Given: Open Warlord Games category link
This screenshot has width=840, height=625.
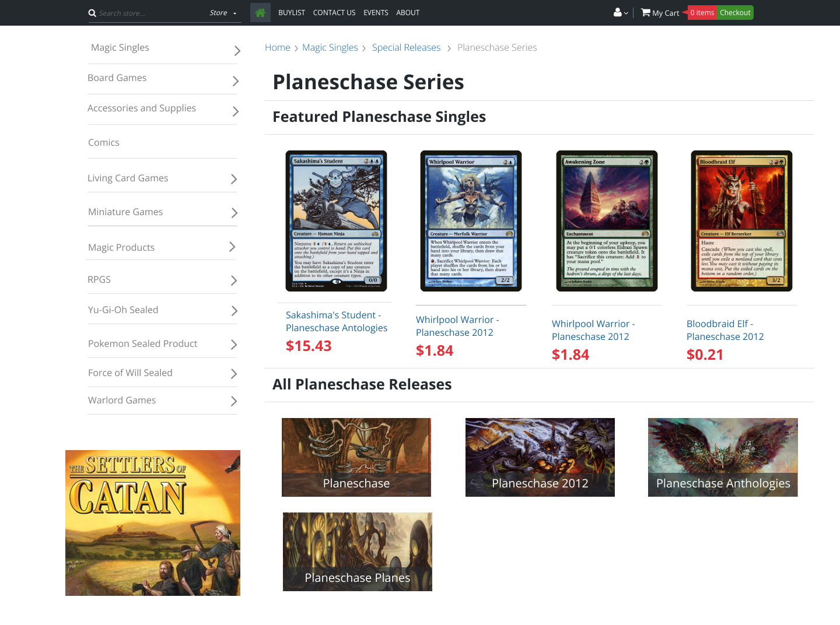Looking at the screenshot, I should pyautogui.click(x=122, y=401).
